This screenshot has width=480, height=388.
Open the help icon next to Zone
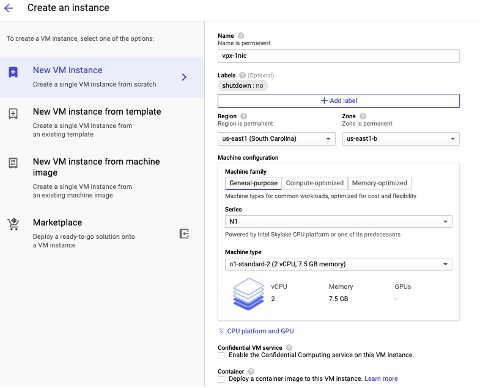[x=363, y=116]
